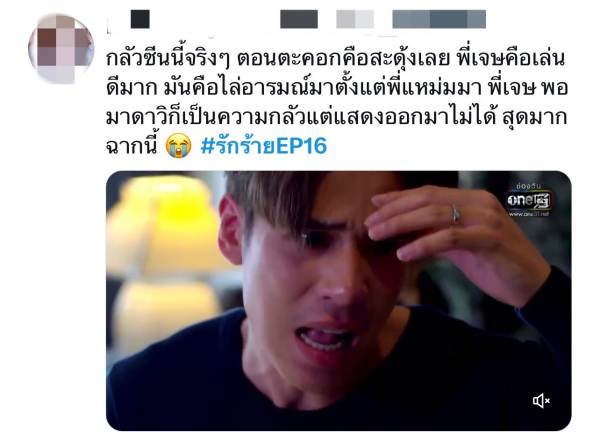Open the pixelated profile avatar
This screenshot has height=439, width=600.
tap(61, 49)
